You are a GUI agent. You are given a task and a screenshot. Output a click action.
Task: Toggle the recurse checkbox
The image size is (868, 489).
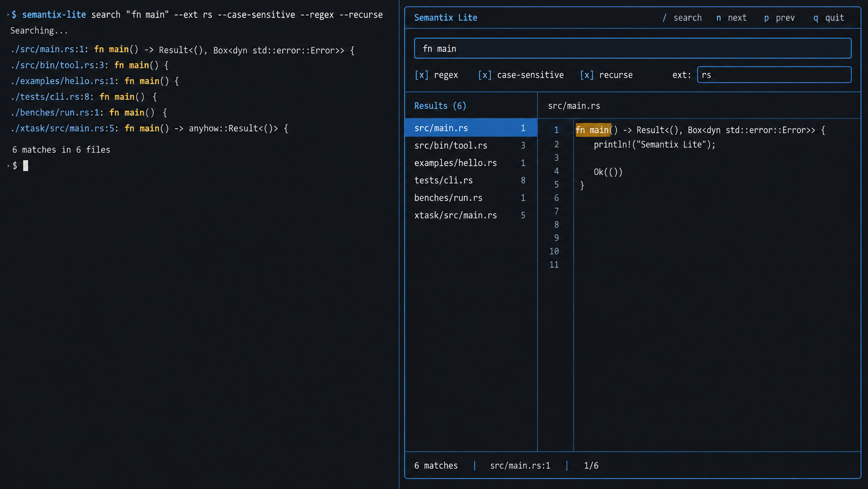pyautogui.click(x=587, y=75)
